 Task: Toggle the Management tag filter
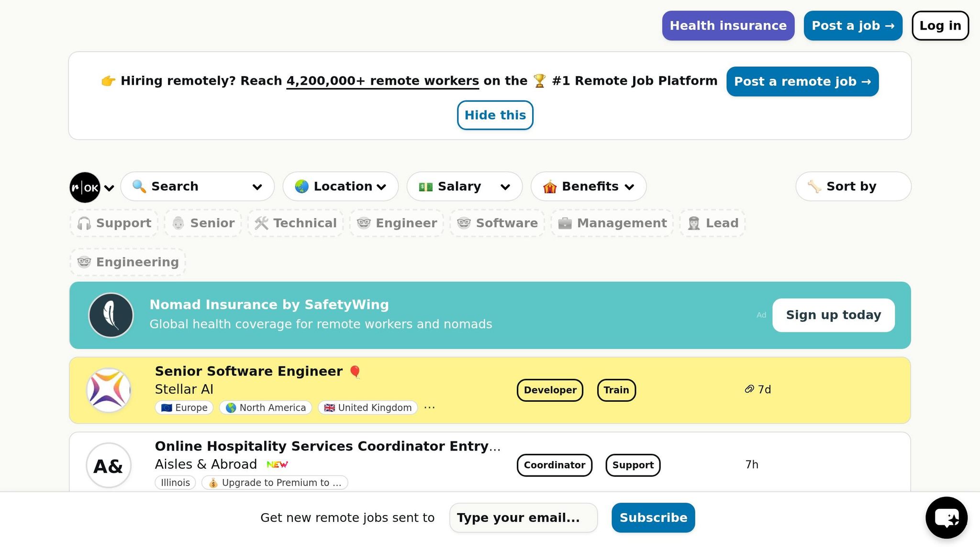612,223
